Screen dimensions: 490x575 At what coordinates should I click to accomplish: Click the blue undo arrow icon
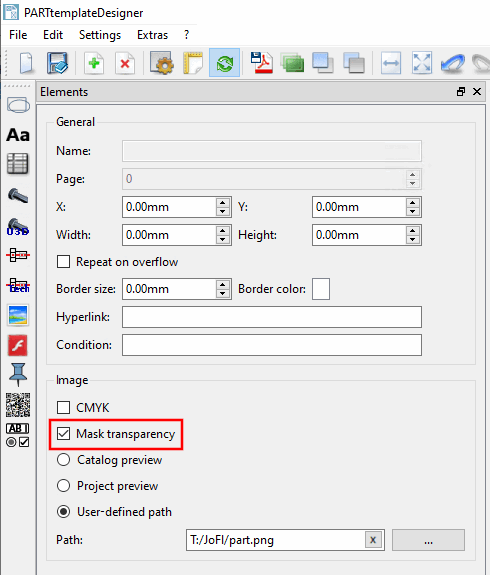[453, 63]
